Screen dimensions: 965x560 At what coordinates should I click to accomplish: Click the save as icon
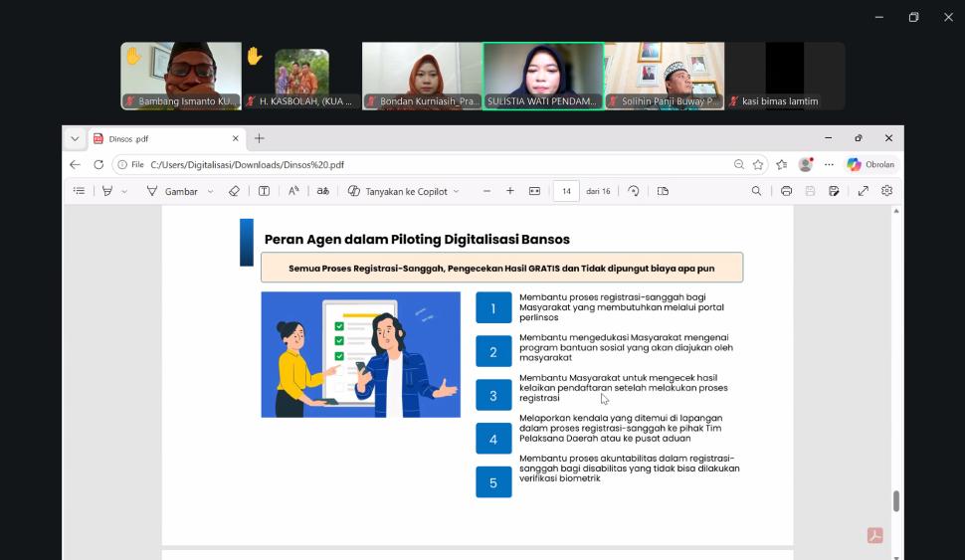click(x=834, y=191)
